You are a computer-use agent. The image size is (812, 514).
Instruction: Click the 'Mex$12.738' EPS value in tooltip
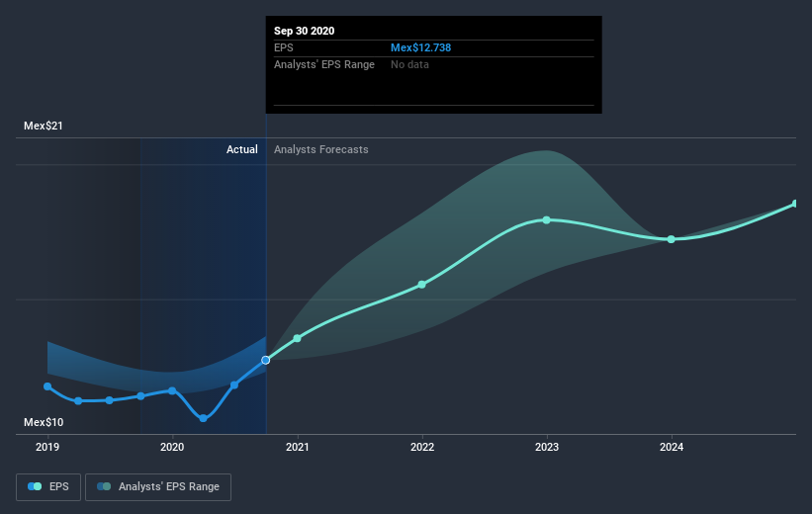(420, 47)
